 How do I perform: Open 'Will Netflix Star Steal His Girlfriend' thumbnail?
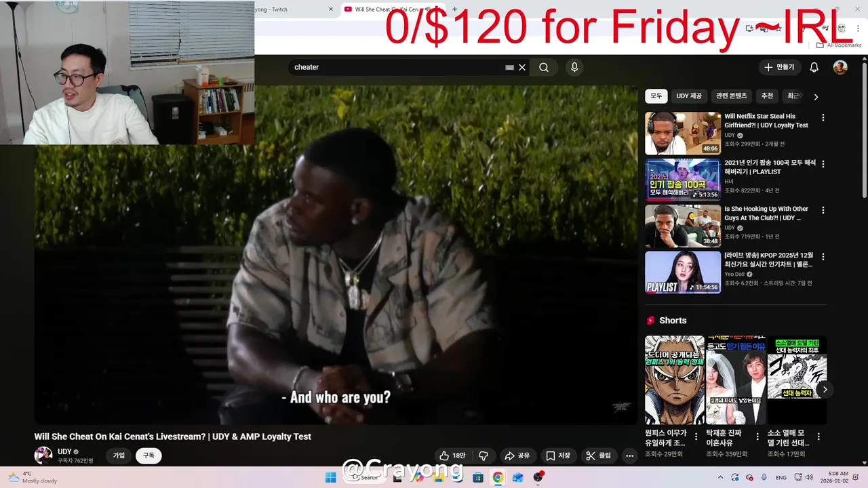click(x=683, y=134)
